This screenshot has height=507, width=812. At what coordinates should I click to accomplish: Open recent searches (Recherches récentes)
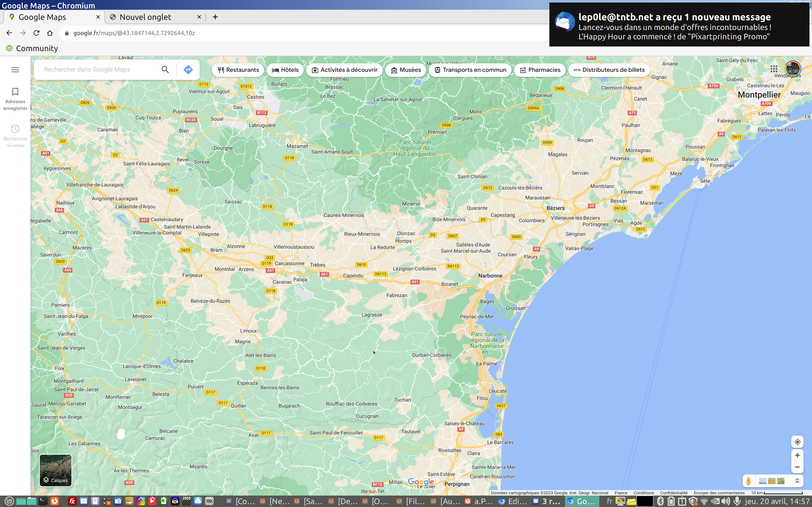(x=15, y=136)
